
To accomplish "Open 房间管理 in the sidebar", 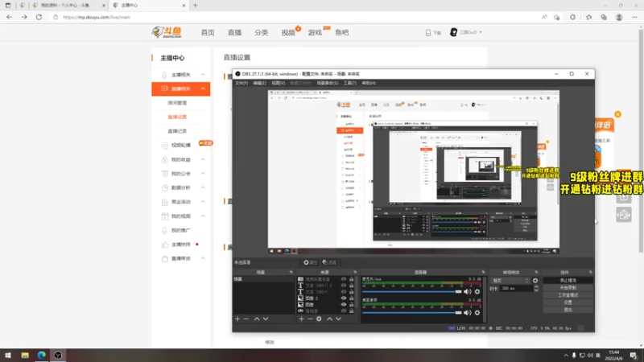I will pyautogui.click(x=177, y=103).
